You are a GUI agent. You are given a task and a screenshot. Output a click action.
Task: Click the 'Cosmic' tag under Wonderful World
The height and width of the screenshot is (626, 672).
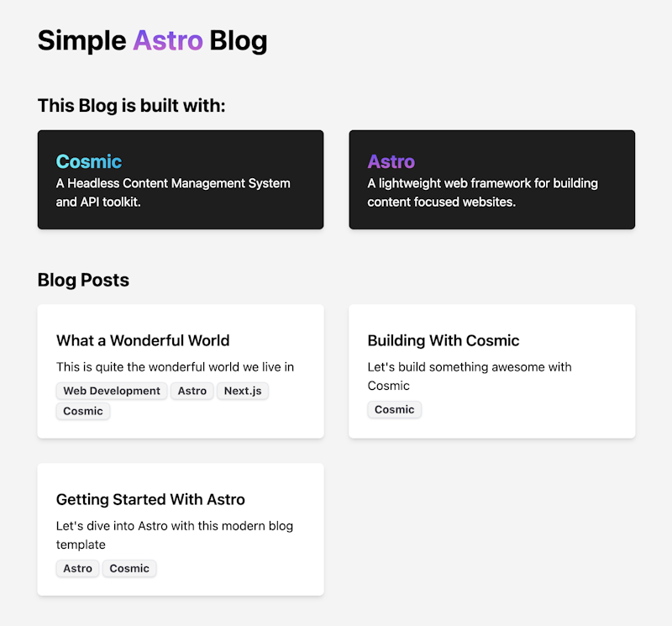coord(82,411)
